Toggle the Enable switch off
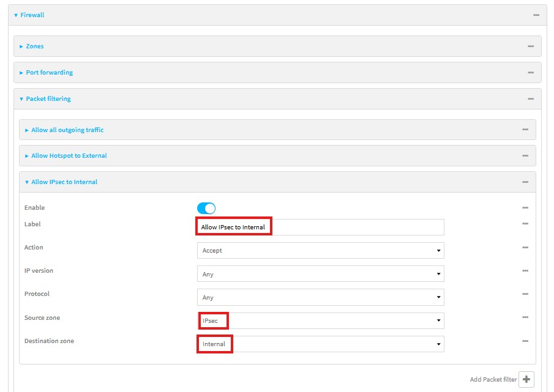 pos(206,209)
